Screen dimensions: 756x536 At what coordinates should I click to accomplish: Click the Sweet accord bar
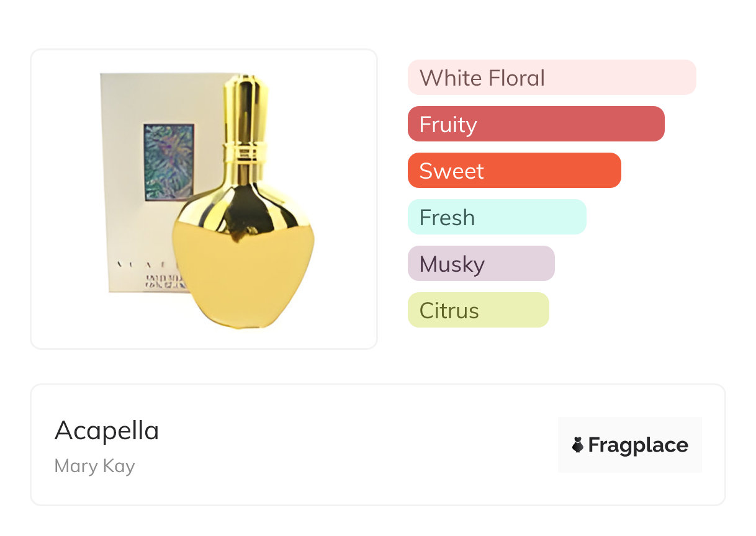[x=514, y=171]
